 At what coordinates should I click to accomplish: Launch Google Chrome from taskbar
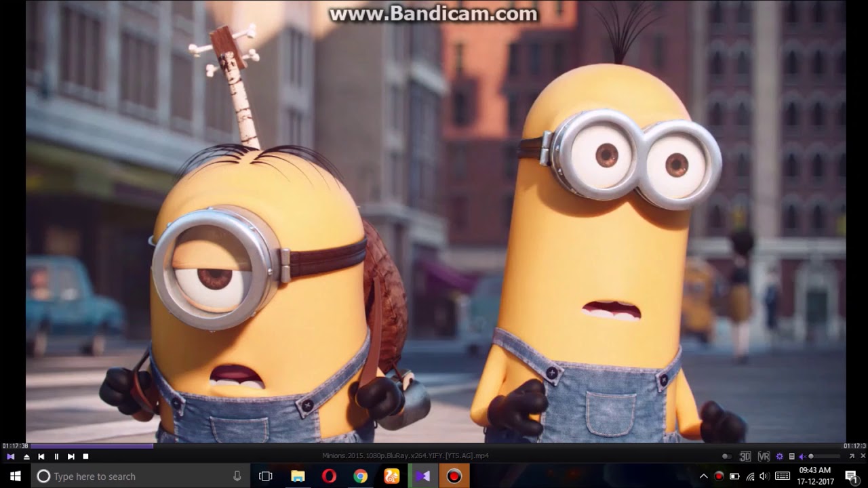[360, 476]
